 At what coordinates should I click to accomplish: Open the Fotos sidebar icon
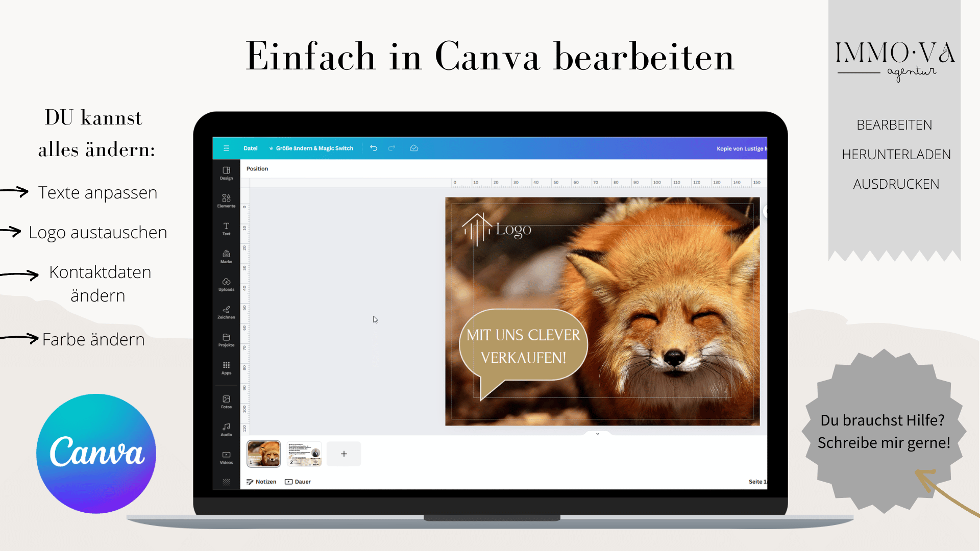point(226,402)
